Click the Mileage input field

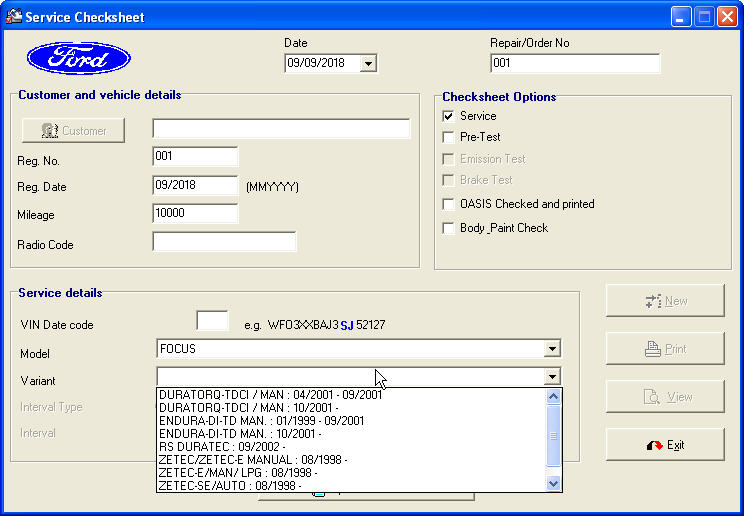195,213
